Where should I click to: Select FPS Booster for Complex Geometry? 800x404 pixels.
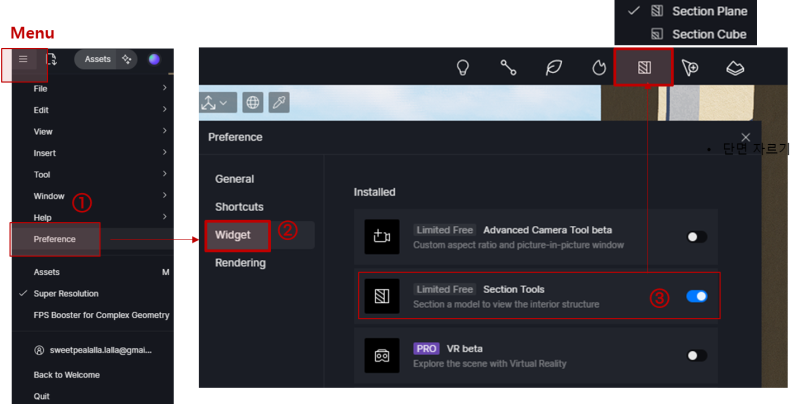[101, 315]
